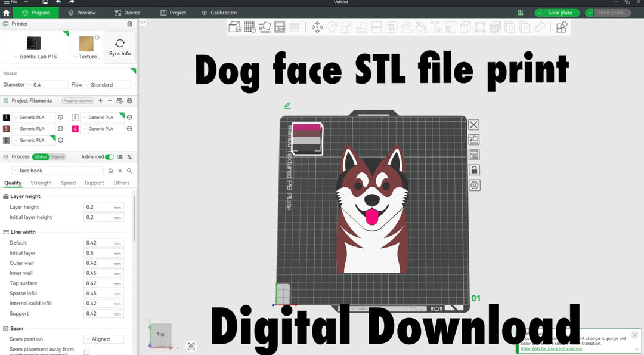The image size is (644, 355).
Task: Click the Sync info button
Action: click(x=120, y=48)
